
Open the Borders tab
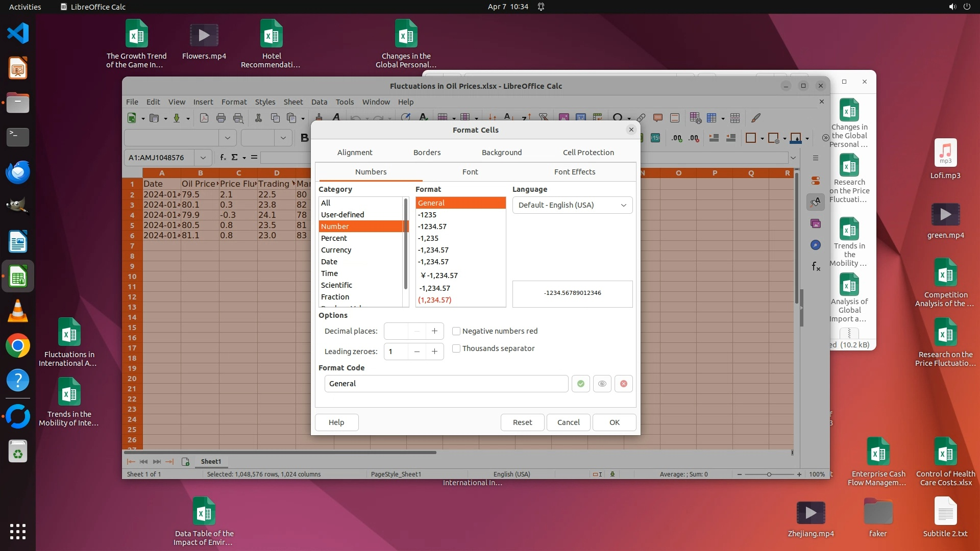[427, 153]
